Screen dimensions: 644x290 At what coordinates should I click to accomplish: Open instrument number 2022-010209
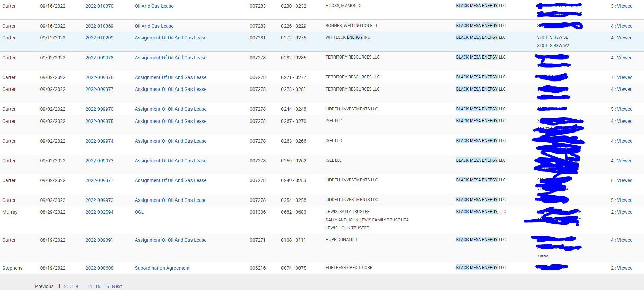pos(99,38)
